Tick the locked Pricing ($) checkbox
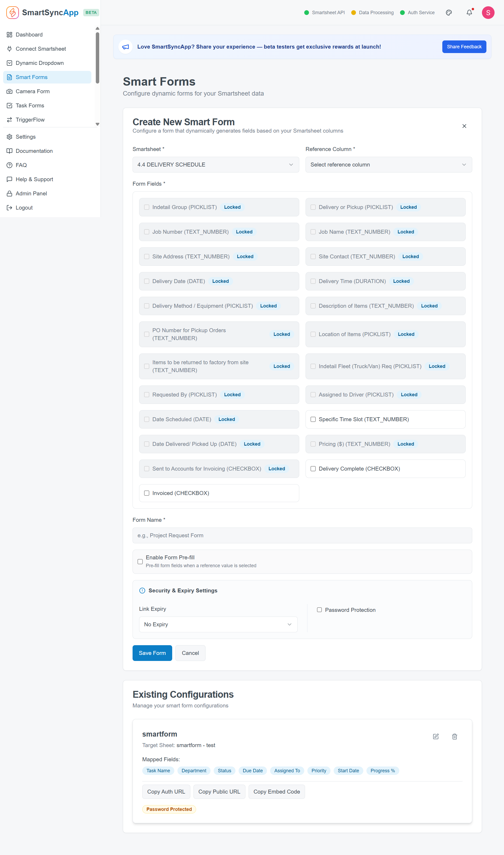This screenshot has width=504, height=855. tap(313, 444)
